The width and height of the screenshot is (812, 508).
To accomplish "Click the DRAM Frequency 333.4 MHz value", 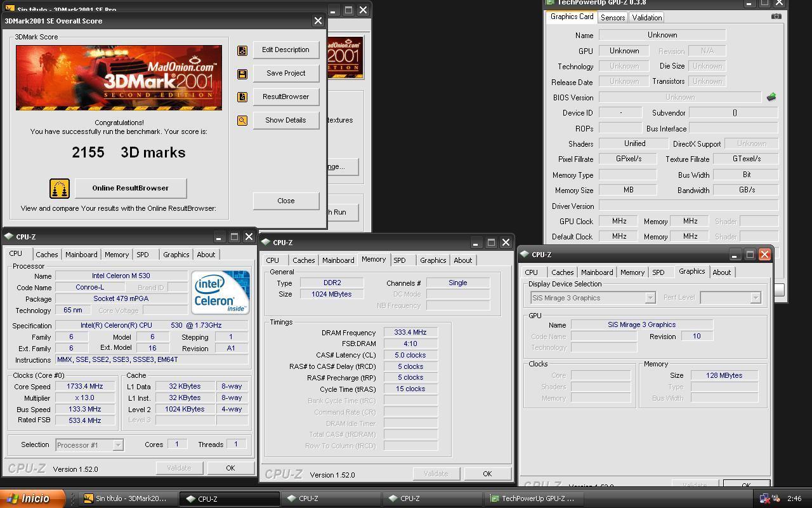I will 410,332.
